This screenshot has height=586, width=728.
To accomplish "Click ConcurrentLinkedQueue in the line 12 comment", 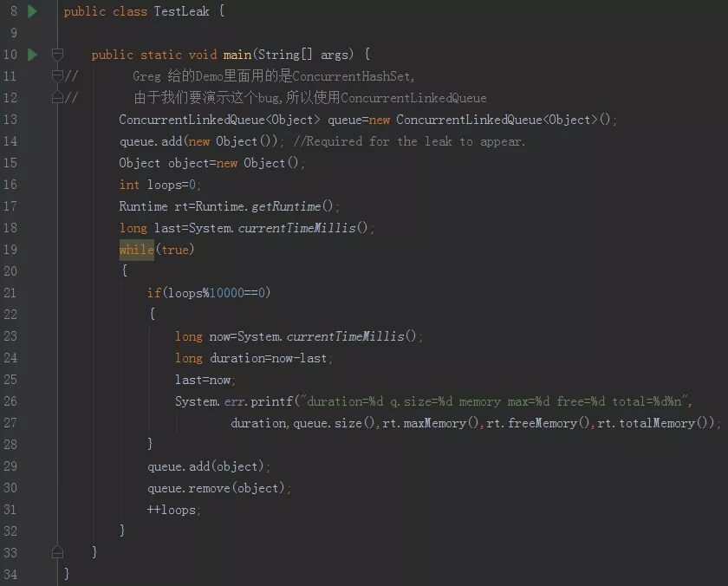I will click(x=413, y=98).
